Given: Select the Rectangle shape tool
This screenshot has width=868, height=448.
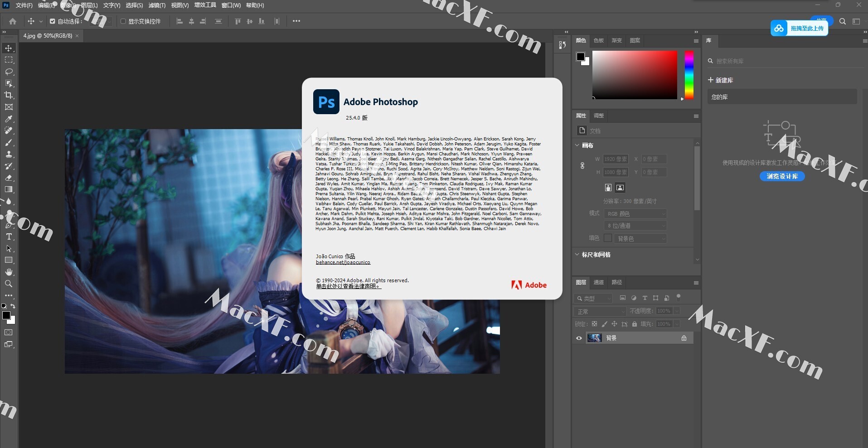Looking at the screenshot, I should pos(9,260).
